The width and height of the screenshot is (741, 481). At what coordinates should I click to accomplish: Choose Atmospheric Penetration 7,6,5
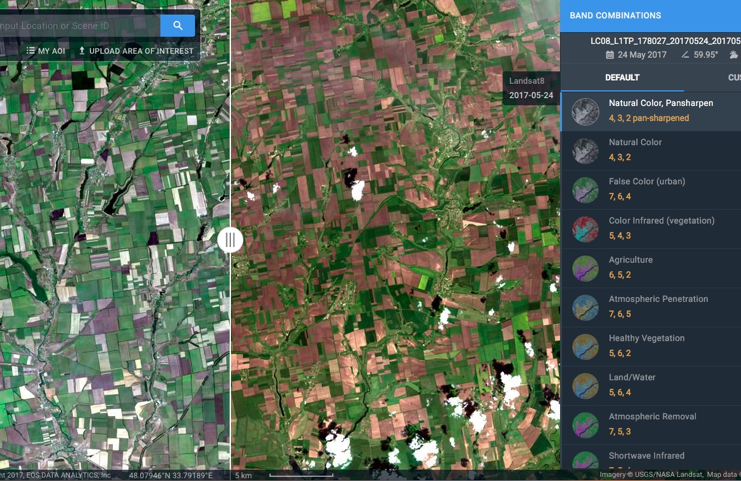point(651,308)
